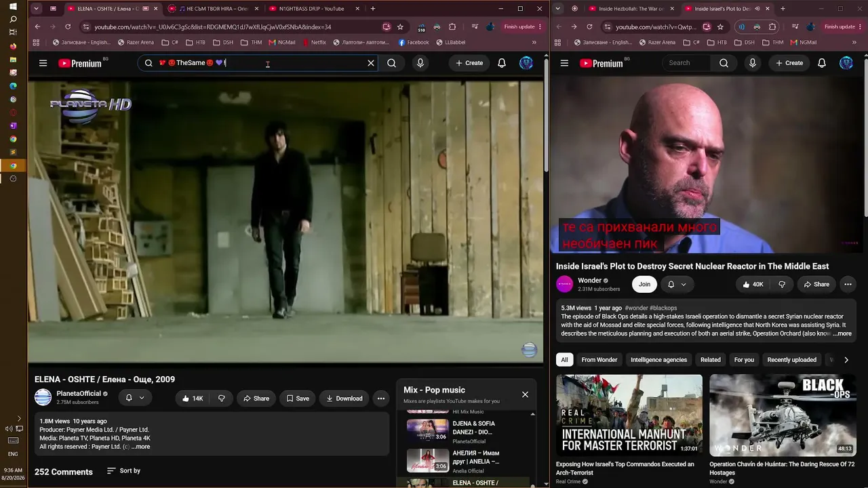Screen dimensions: 868x488
Task: Dislike the ELENA - OSHTE video
Action: [x=221, y=399]
